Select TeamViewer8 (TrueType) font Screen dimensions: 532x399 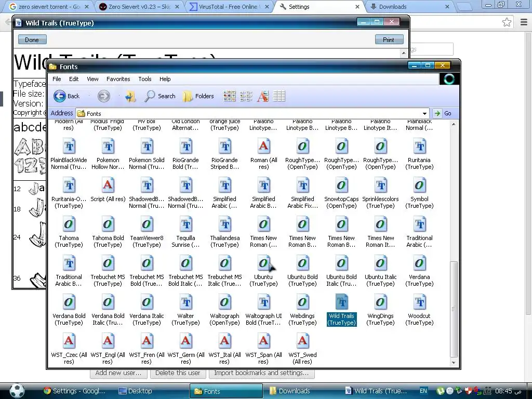point(147,232)
